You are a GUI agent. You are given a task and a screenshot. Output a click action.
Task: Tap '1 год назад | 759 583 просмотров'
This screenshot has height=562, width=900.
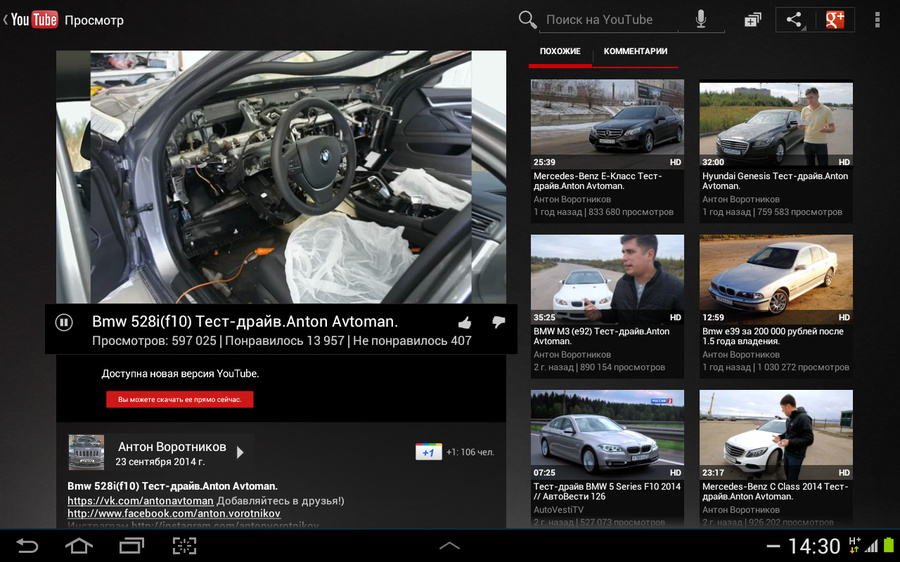(772, 212)
